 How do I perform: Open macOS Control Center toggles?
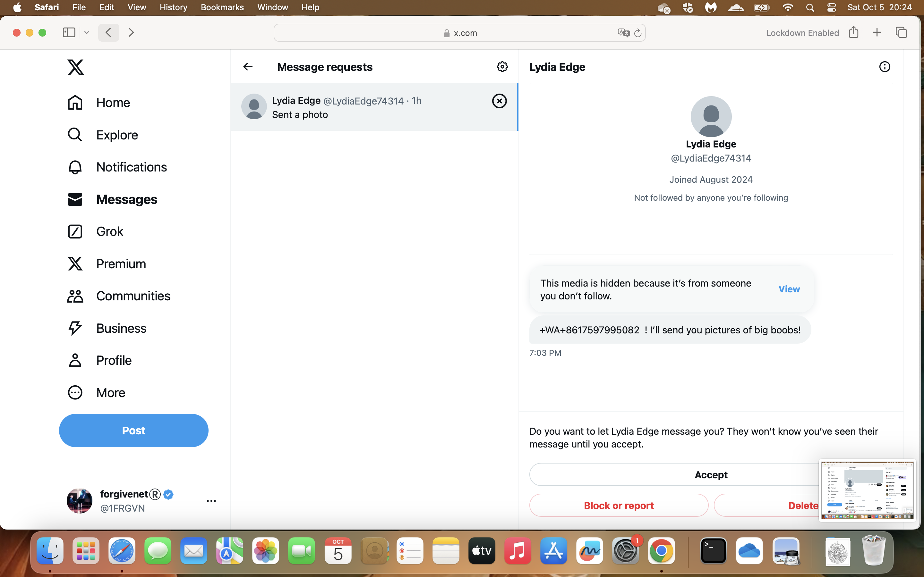tap(831, 8)
